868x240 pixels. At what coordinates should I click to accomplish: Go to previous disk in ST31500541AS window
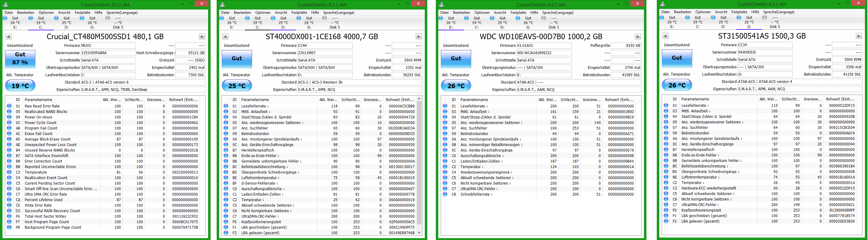(665, 36)
